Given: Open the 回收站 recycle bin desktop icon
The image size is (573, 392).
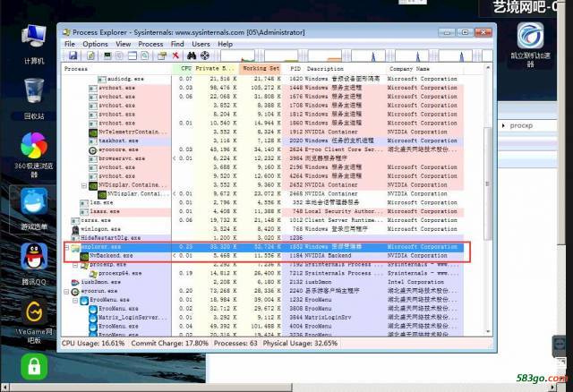Looking at the screenshot, I should [x=34, y=99].
